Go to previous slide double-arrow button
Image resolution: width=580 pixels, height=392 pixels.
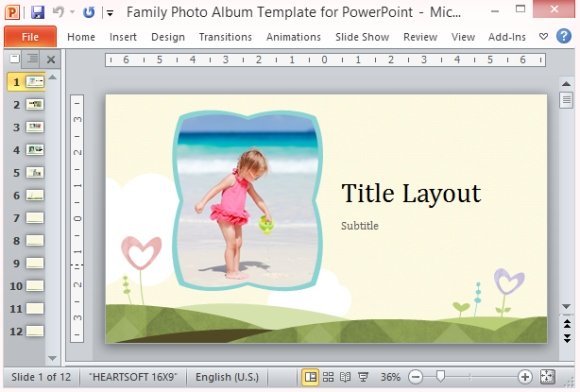click(x=567, y=324)
